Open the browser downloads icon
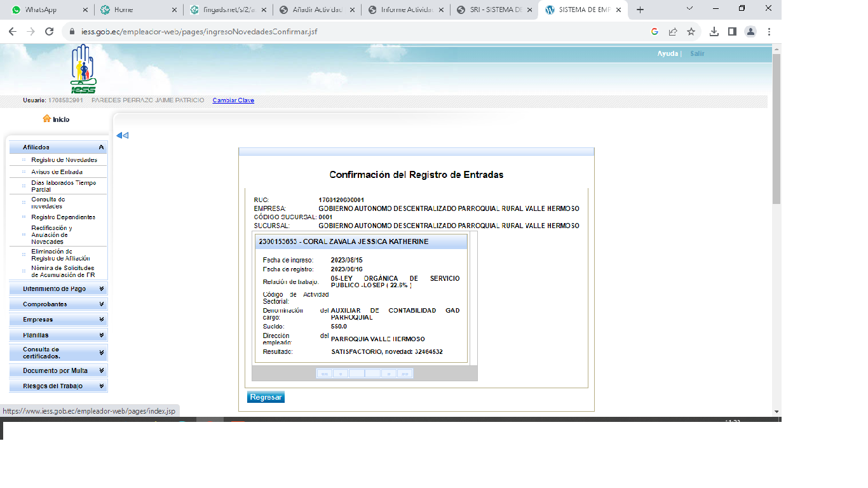This screenshot has width=868, height=488. click(714, 32)
